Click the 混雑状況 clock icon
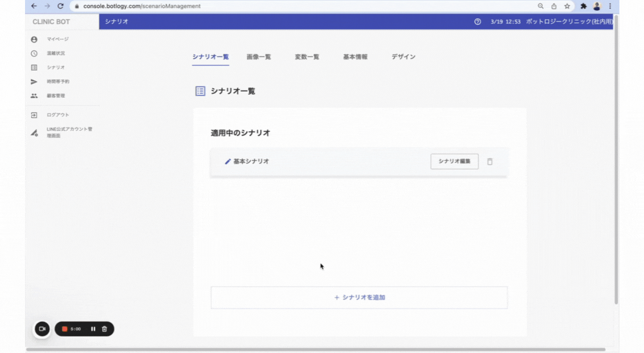The height and width of the screenshot is (353, 644). click(34, 54)
